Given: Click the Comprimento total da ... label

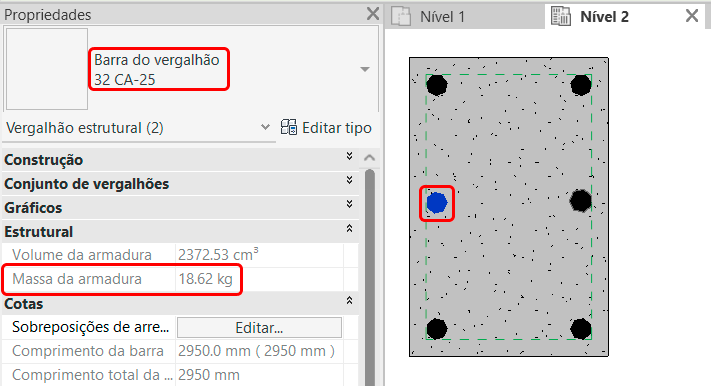Looking at the screenshot, I should pyautogui.click(x=93, y=375).
